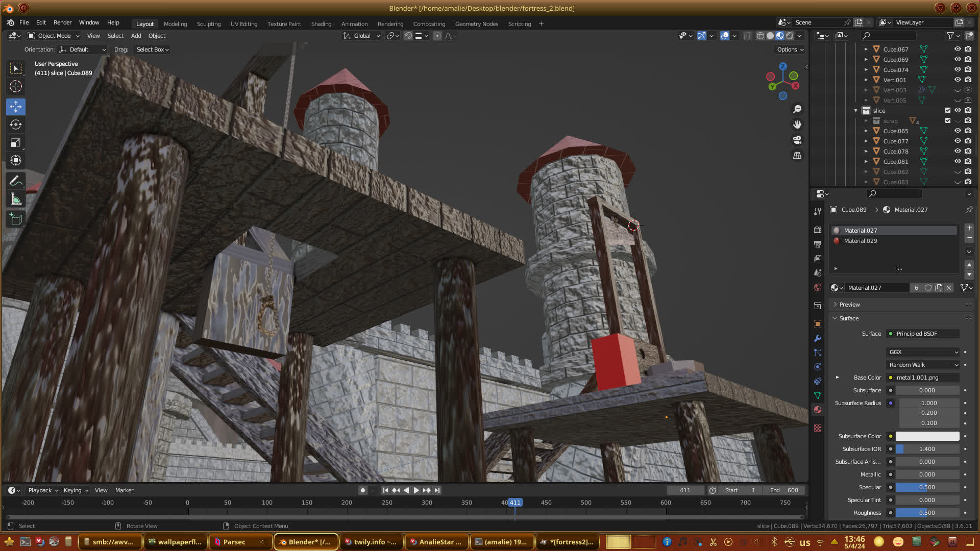
Task: Expand the Preview panel section
Action: 849,305
